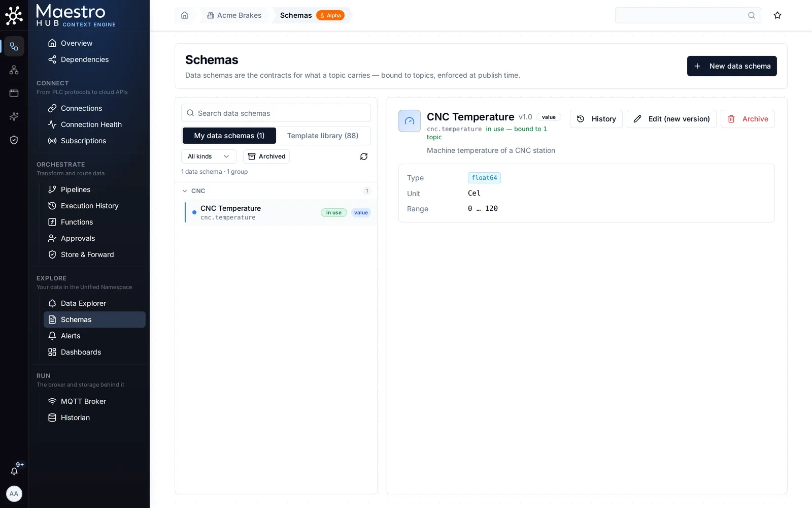Viewport: 812px width, 508px height.
Task: Open Dependencies in sidebar
Action: (x=94, y=59)
